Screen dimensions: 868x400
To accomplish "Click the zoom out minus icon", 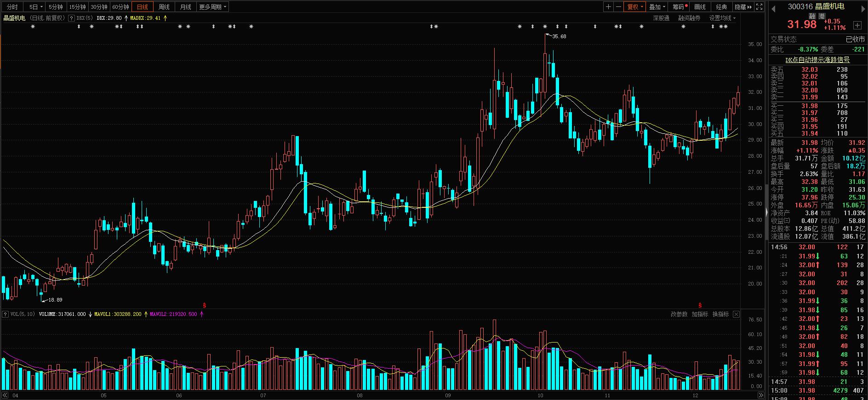I will 618,7.
